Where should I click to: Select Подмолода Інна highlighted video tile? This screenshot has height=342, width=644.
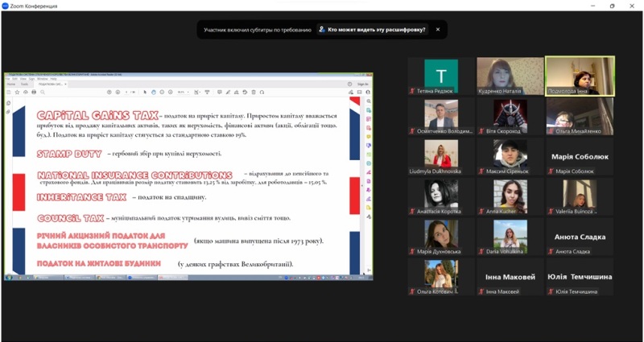click(x=580, y=76)
